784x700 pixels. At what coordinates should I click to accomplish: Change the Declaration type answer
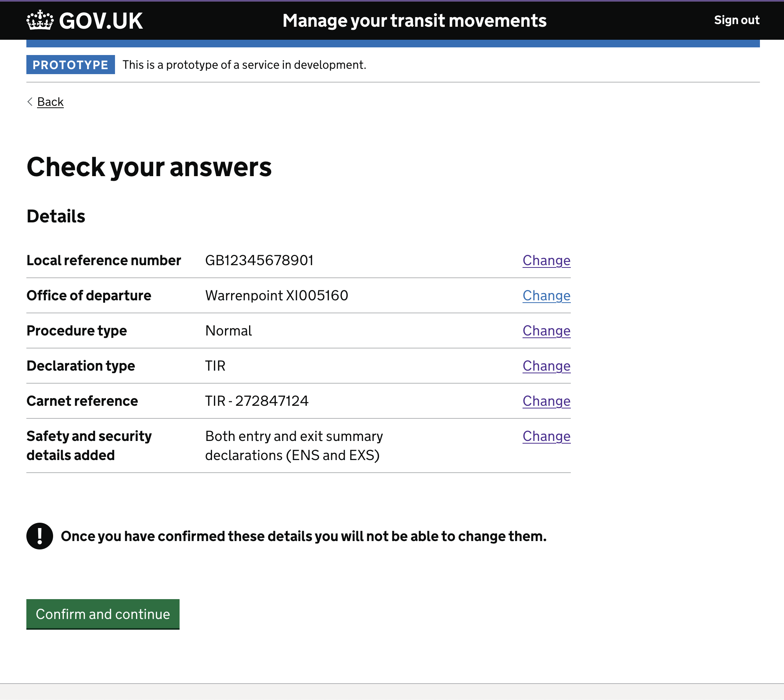point(546,366)
